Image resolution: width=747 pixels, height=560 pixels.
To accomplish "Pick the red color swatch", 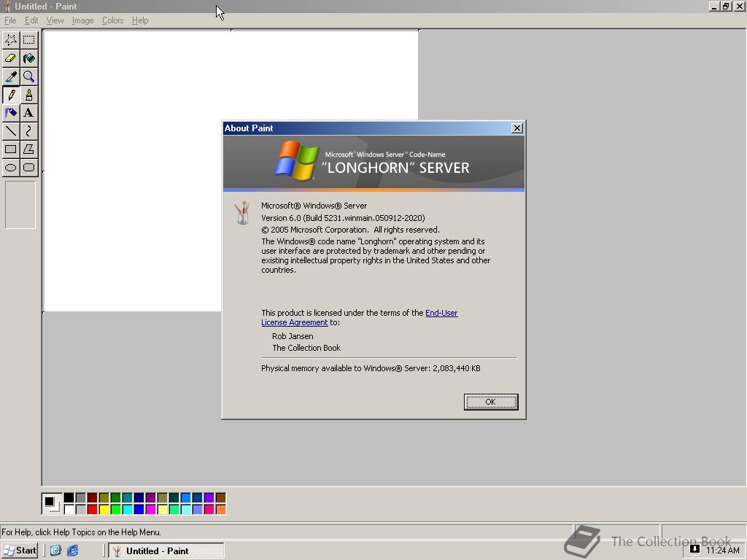I will pyautogui.click(x=93, y=510).
